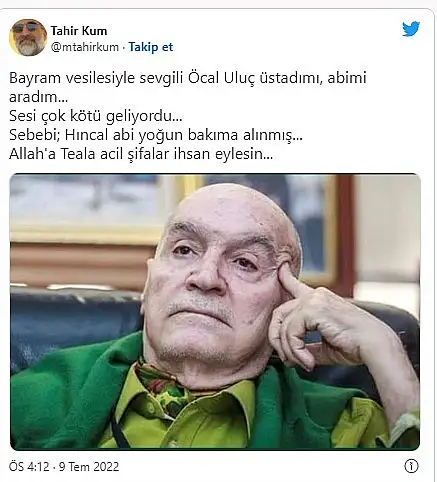437x482 pixels.
Task: Click the date 9 Tem 2022
Action: 89,466
